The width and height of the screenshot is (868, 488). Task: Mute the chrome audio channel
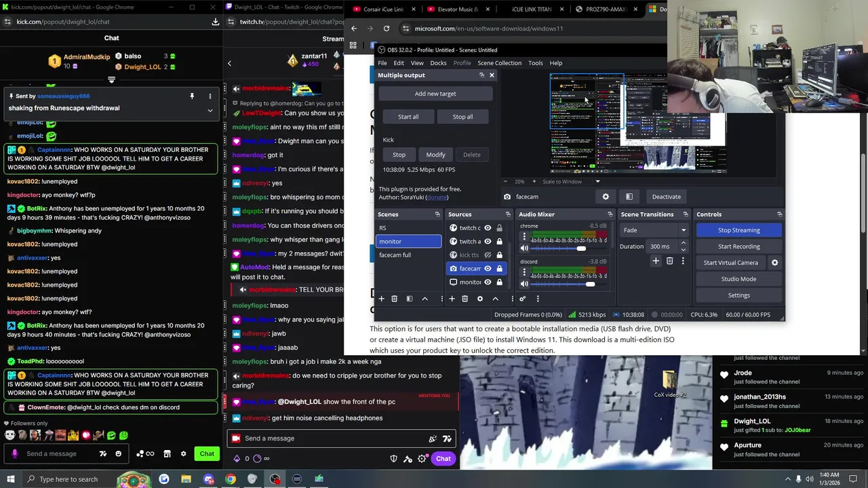click(524, 248)
